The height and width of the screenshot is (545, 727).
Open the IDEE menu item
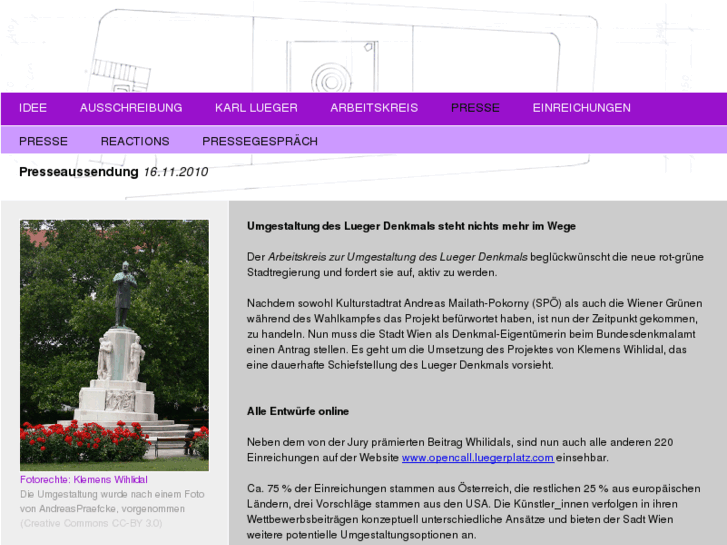click(x=33, y=108)
